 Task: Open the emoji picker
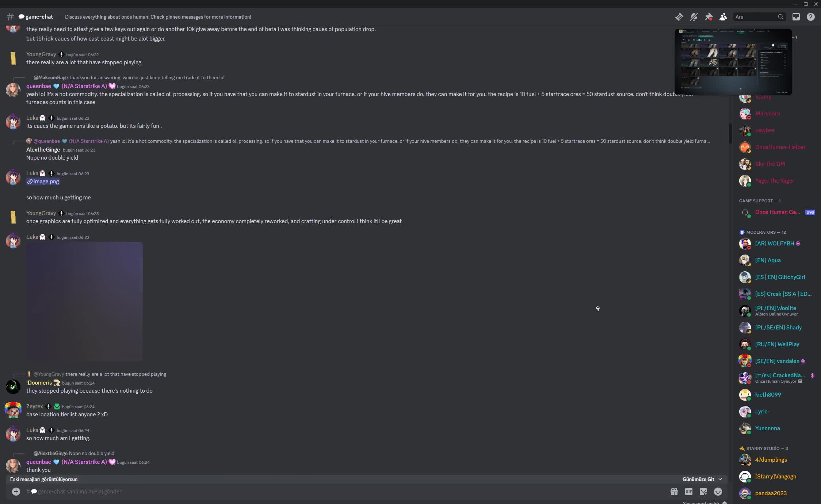[718, 492]
